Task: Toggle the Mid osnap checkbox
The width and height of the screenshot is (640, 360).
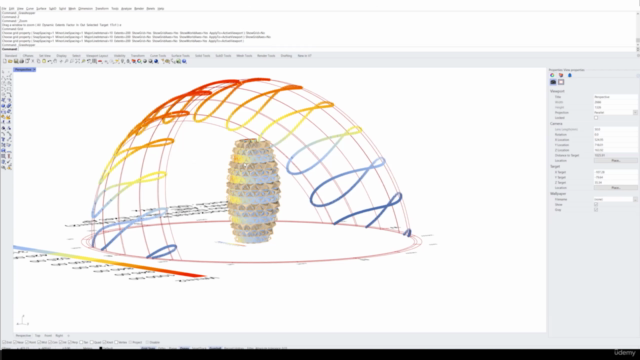Action: 39,342
